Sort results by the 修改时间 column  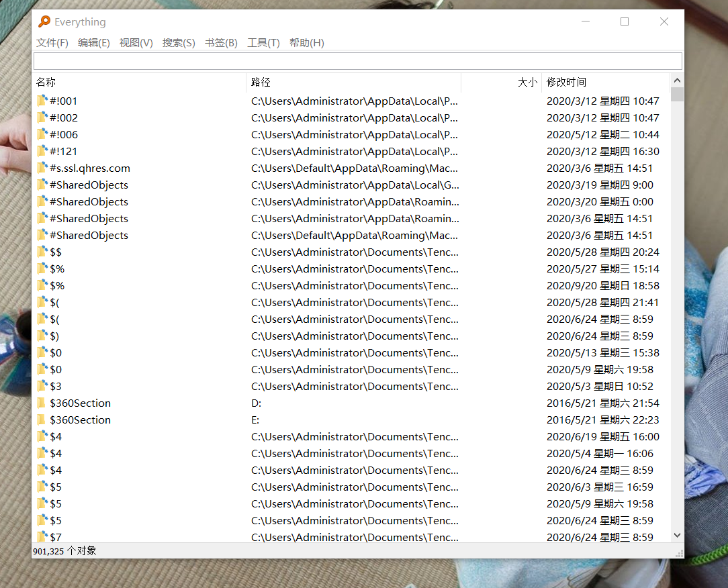[584, 82]
